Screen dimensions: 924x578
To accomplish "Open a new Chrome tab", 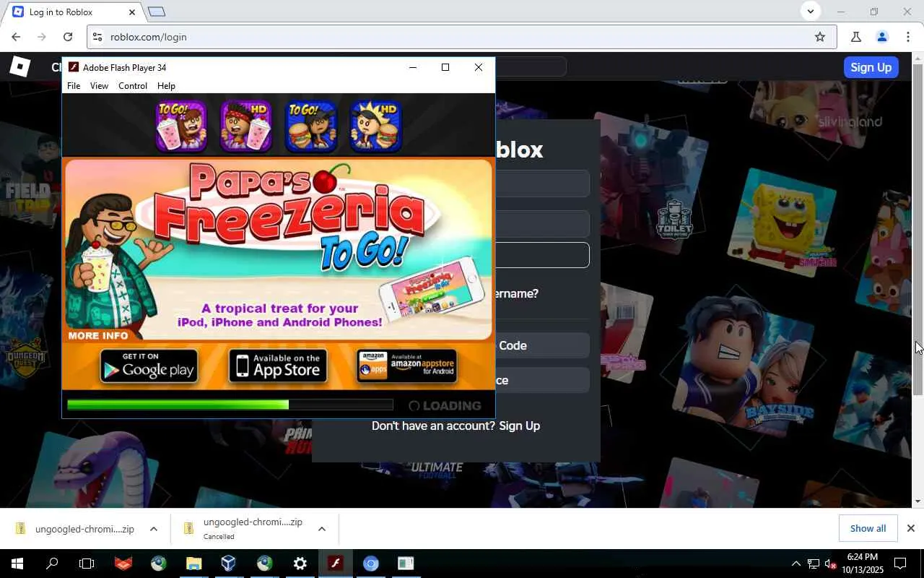I will [x=157, y=12].
